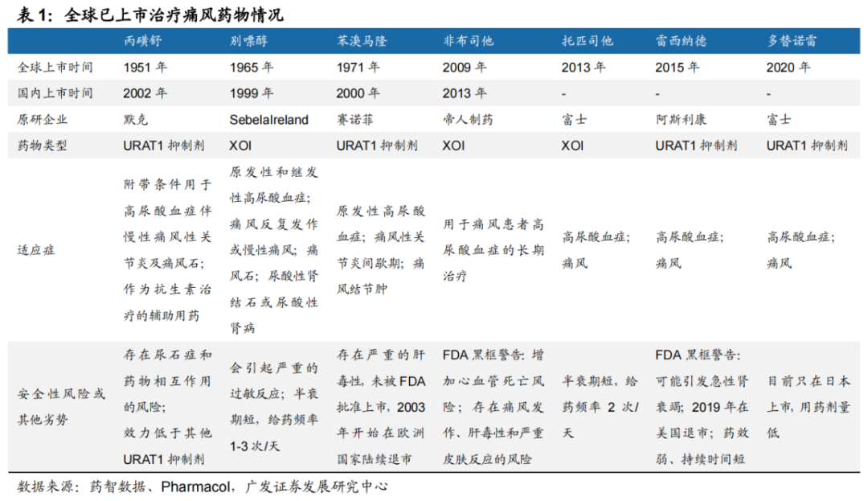Select the 药物类型 row label

click(x=42, y=146)
